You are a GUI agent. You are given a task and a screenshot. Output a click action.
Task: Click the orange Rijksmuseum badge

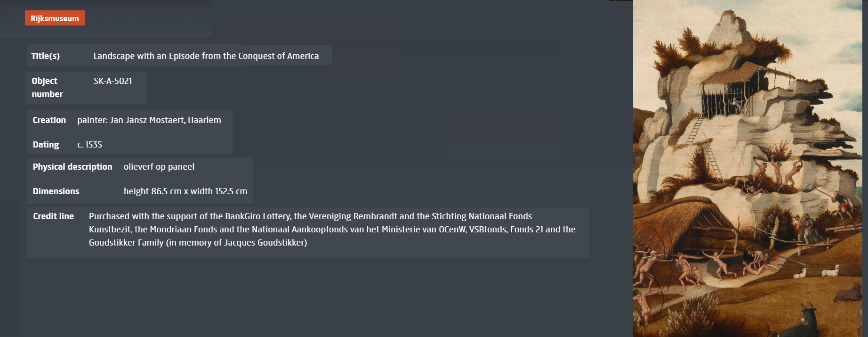pos(55,18)
